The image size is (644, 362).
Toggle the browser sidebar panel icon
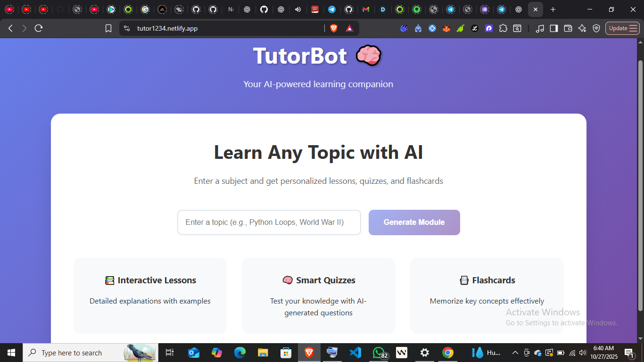(x=554, y=28)
